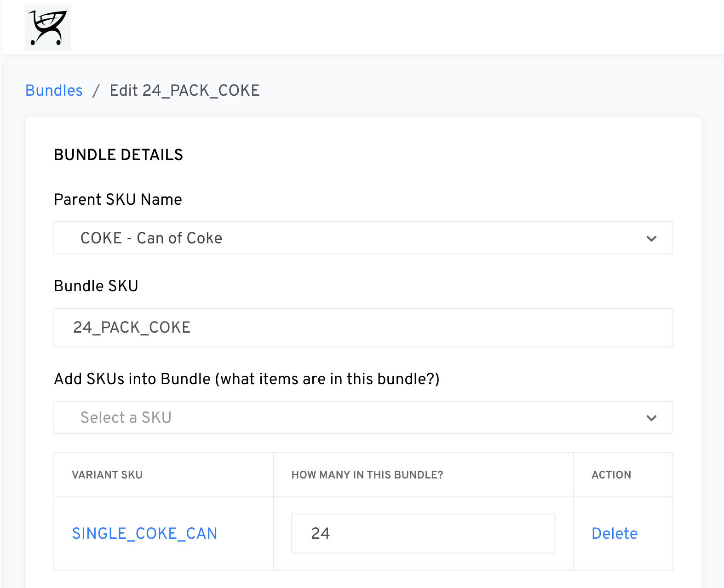Expand the 'Select a SKU' dropdown
Image resolution: width=724 pixels, height=588 pixels.
362,418
